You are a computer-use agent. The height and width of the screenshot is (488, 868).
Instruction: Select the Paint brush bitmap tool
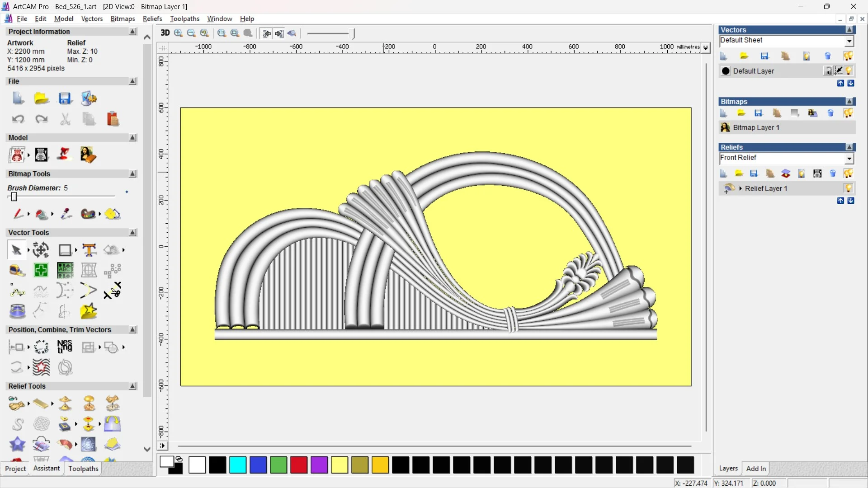(18, 214)
